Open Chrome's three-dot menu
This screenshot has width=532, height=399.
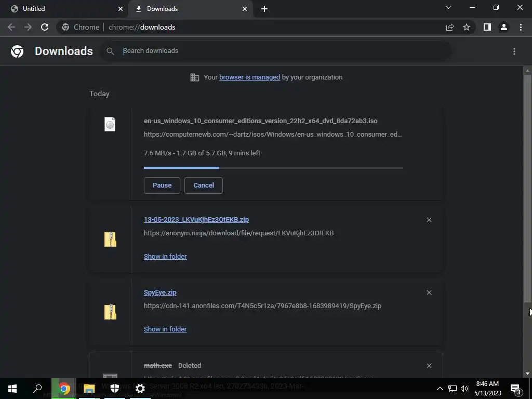[x=521, y=27]
